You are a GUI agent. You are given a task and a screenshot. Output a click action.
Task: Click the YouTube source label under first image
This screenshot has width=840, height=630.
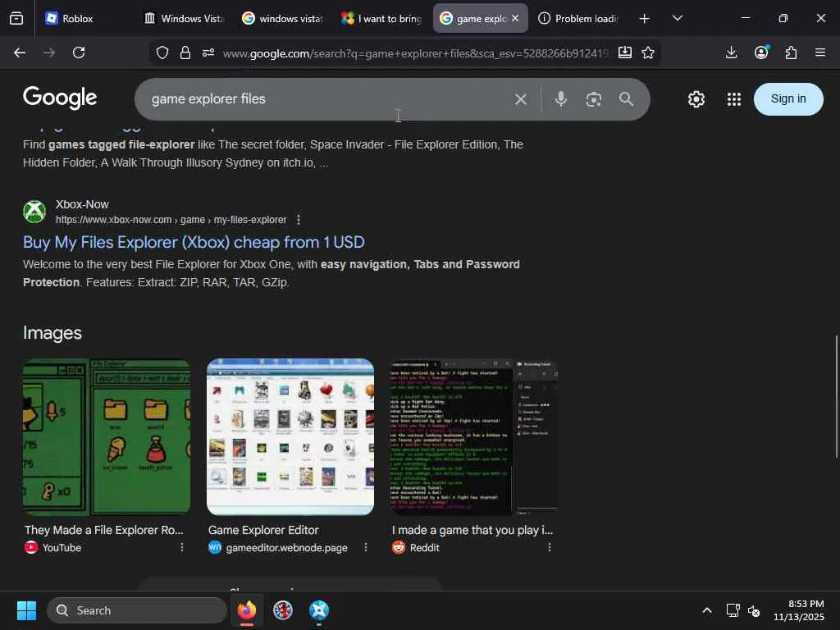pos(62,547)
